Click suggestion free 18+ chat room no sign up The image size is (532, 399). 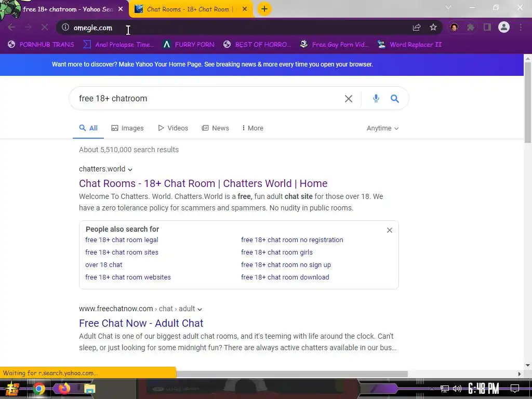tap(286, 265)
